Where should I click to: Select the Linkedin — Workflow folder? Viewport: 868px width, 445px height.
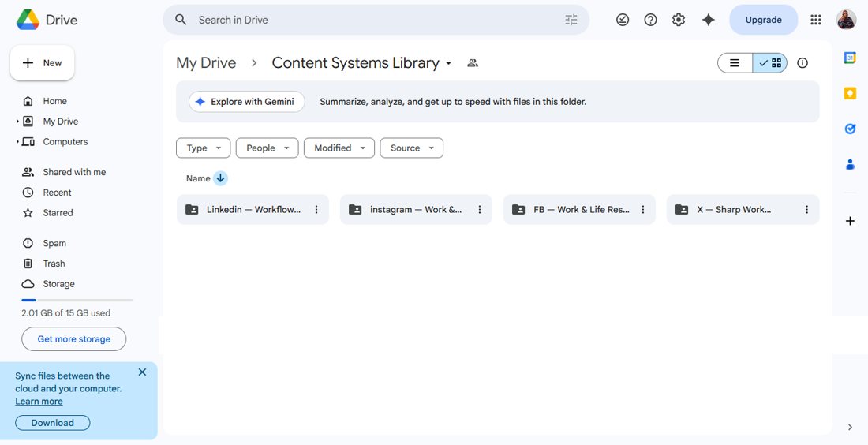point(253,210)
